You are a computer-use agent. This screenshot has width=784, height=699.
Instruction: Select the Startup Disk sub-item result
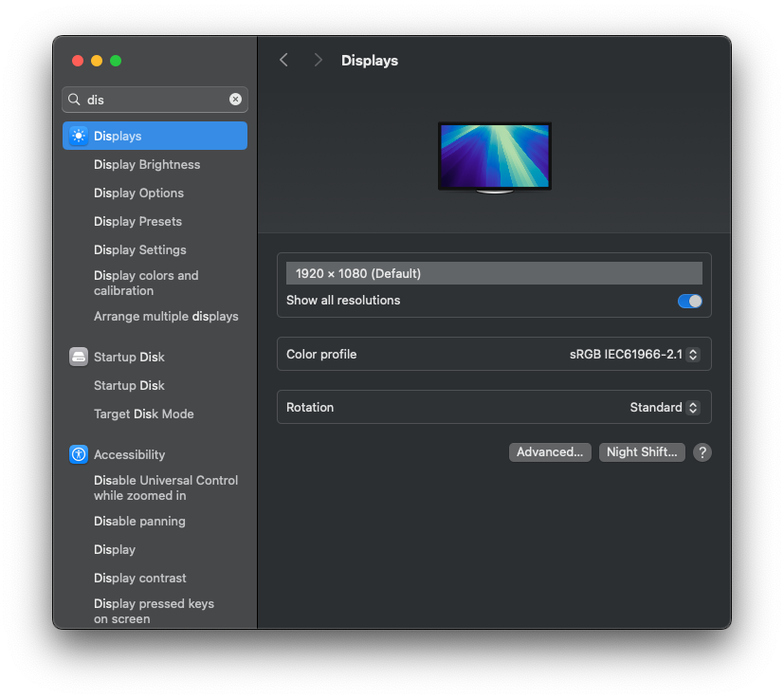129,385
